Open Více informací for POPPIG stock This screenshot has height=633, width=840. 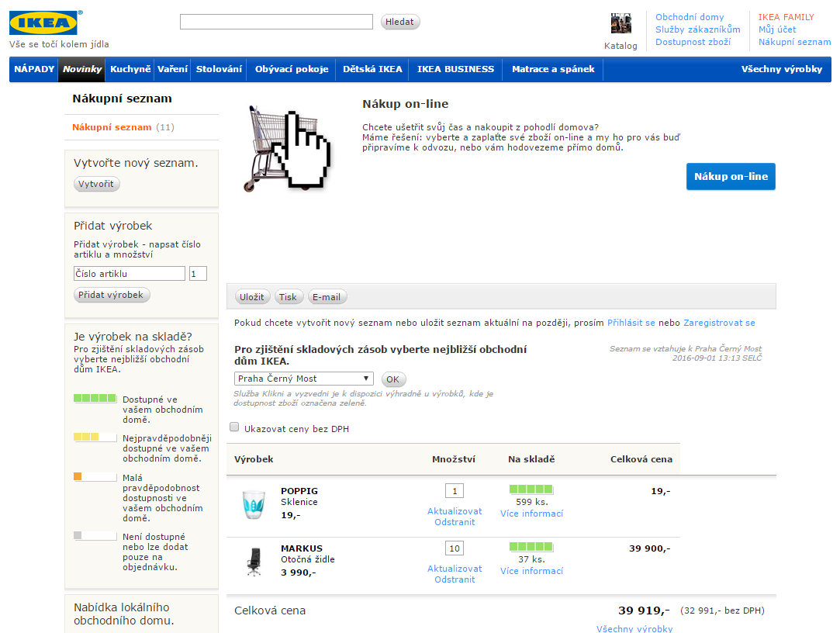click(x=531, y=514)
